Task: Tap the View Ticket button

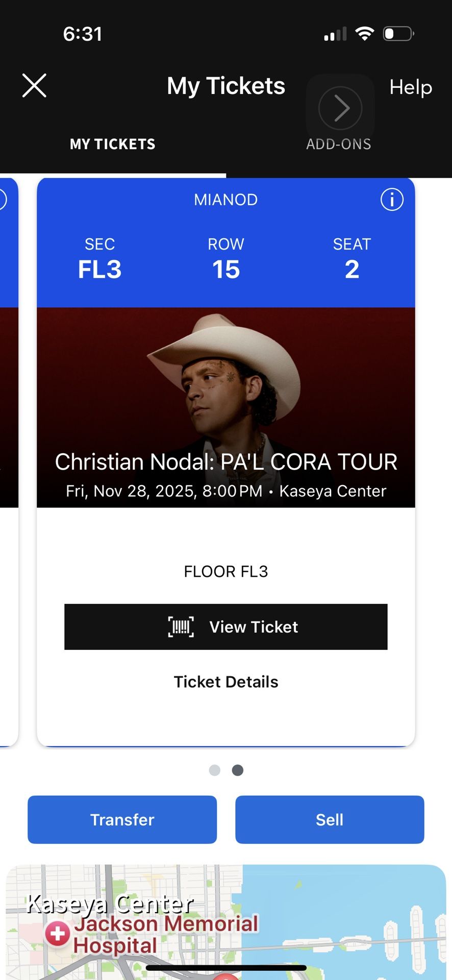Action: [225, 627]
